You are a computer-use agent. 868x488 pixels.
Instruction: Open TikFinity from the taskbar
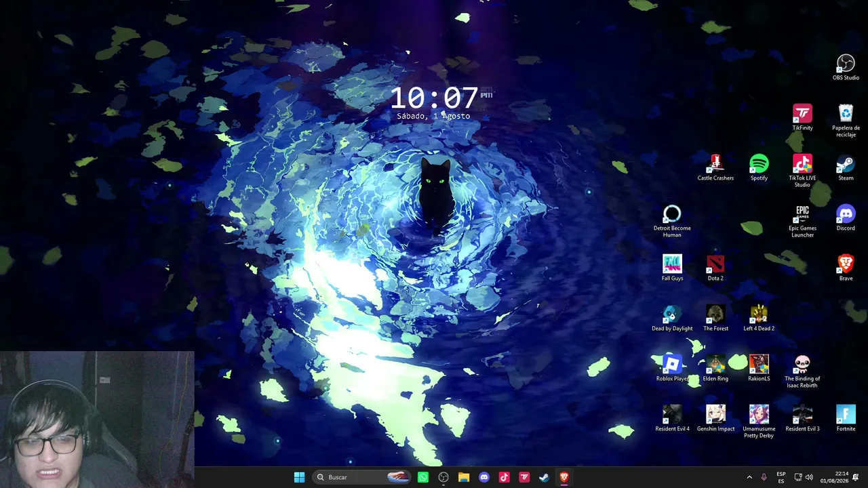[x=524, y=477]
